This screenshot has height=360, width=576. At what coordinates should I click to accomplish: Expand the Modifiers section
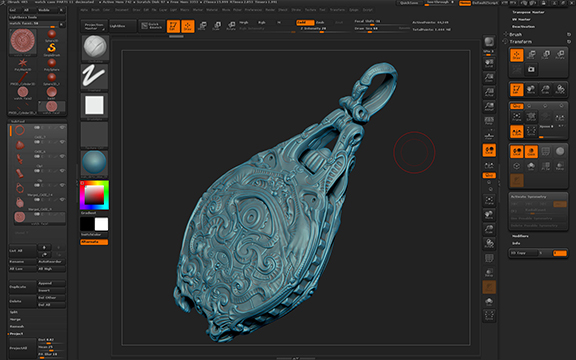tap(520, 236)
